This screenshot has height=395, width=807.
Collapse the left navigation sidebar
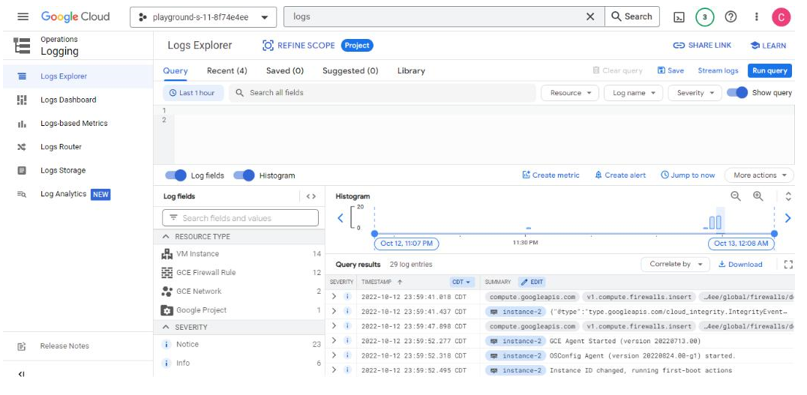coord(22,374)
